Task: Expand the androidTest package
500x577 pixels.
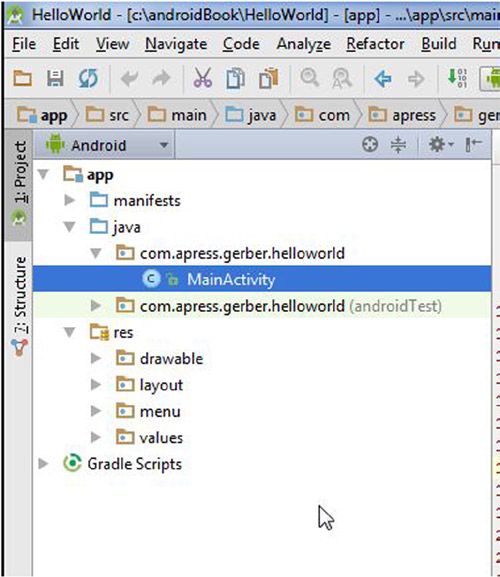Action: point(96,305)
